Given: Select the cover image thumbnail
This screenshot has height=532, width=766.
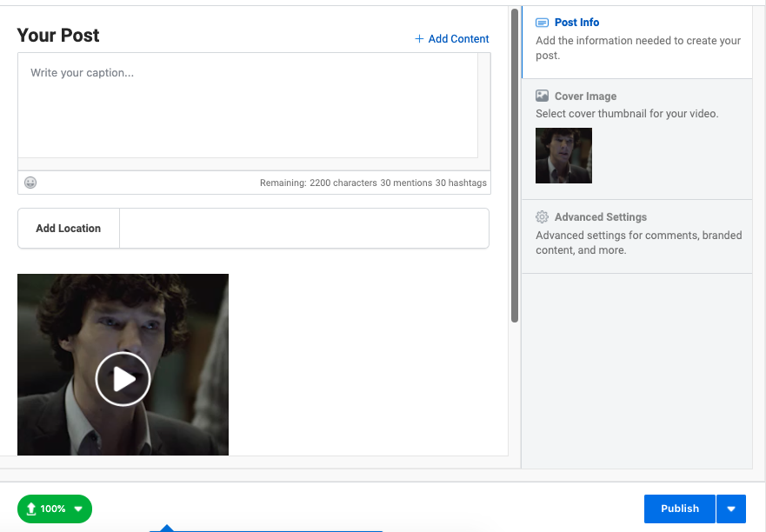Looking at the screenshot, I should tap(563, 156).
